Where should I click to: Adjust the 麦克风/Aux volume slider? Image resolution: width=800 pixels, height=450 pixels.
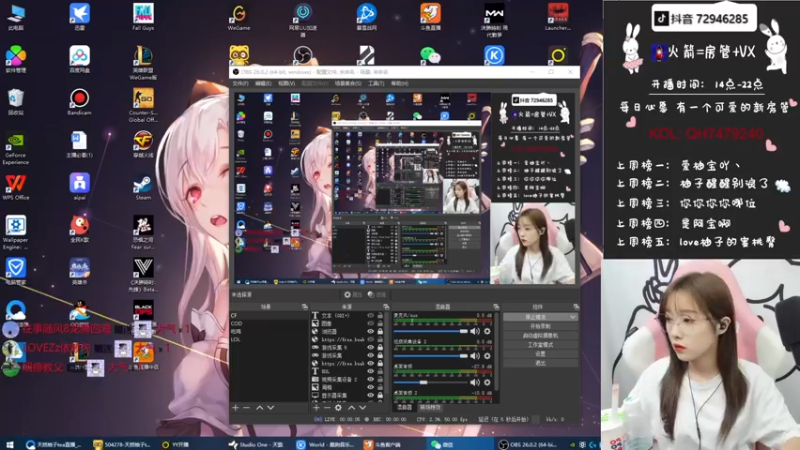pyautogui.click(x=431, y=332)
